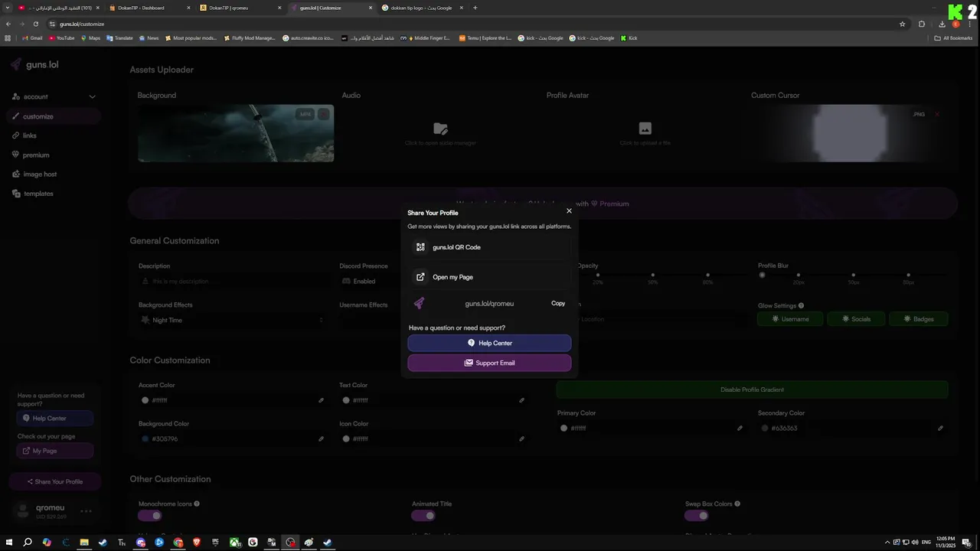Click the Swap Box Colors info icon

point(737,504)
